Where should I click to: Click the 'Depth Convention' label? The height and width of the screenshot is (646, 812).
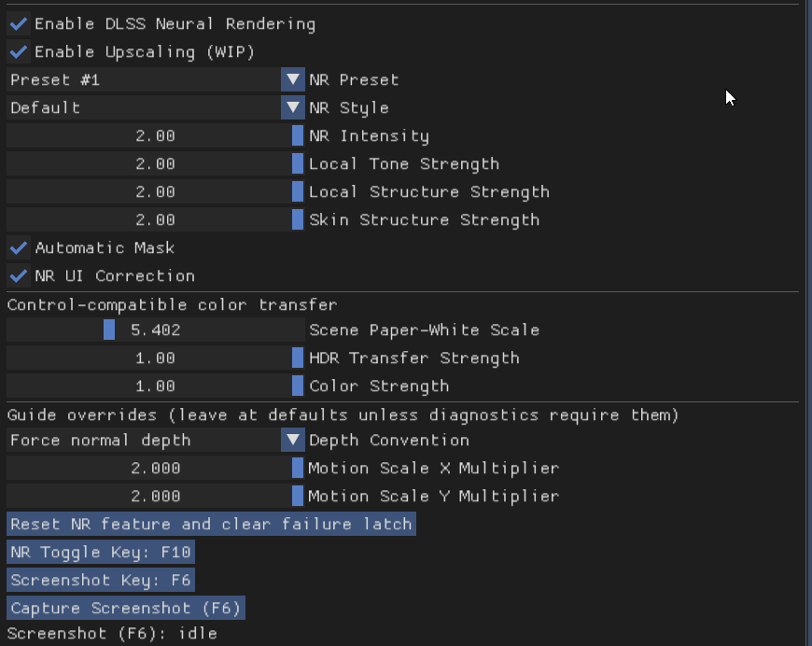[x=389, y=441]
